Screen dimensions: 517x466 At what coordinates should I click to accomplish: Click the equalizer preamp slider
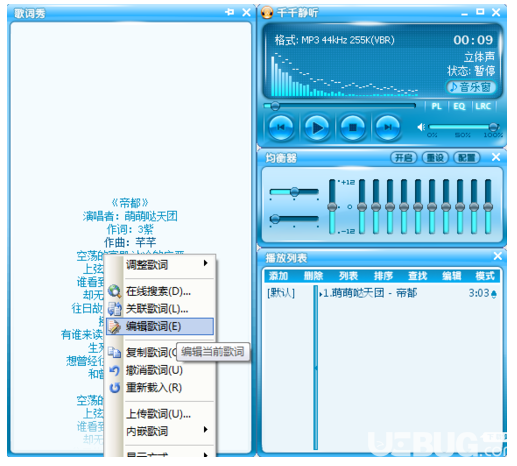coord(332,206)
